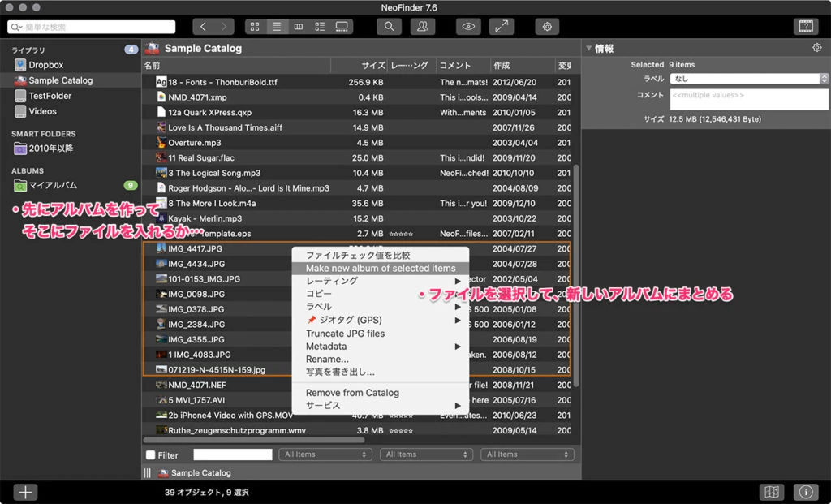Enable the Filter checkbox
This screenshot has height=504, width=831.
tap(150, 454)
